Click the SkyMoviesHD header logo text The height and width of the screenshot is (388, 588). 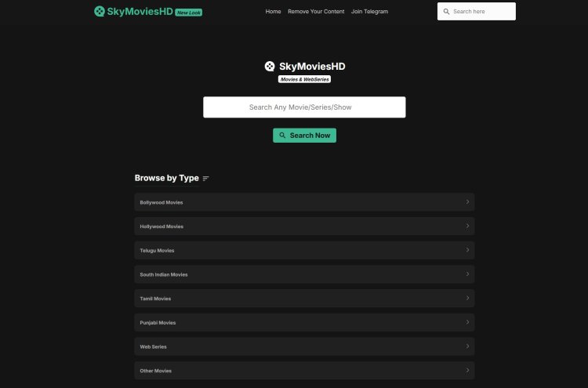tap(140, 12)
